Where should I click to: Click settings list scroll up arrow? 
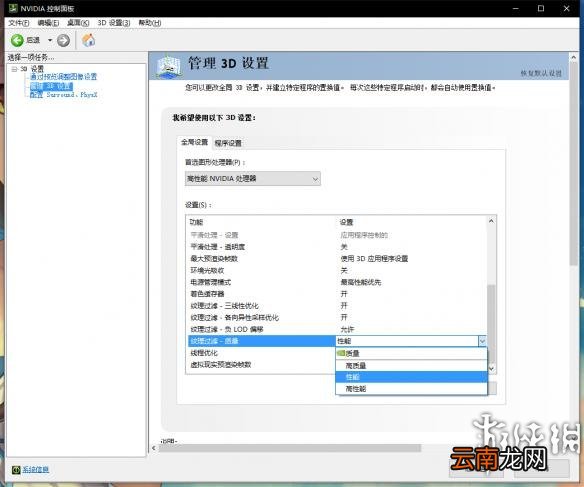(491, 221)
